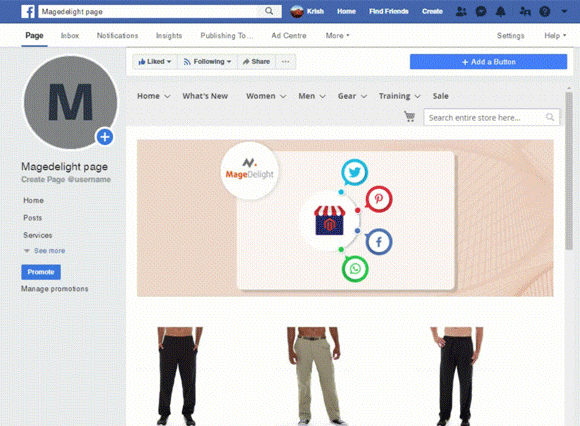Click the Facebook icon in banner
580x426 pixels.
(x=379, y=242)
